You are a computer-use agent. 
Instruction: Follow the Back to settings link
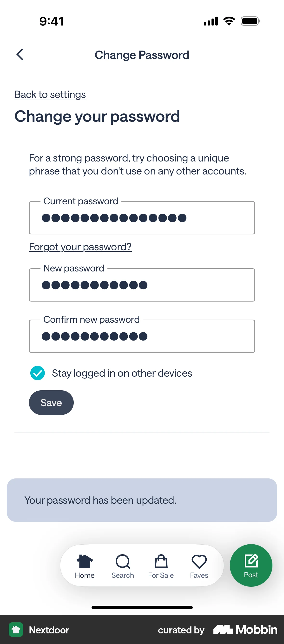[50, 95]
